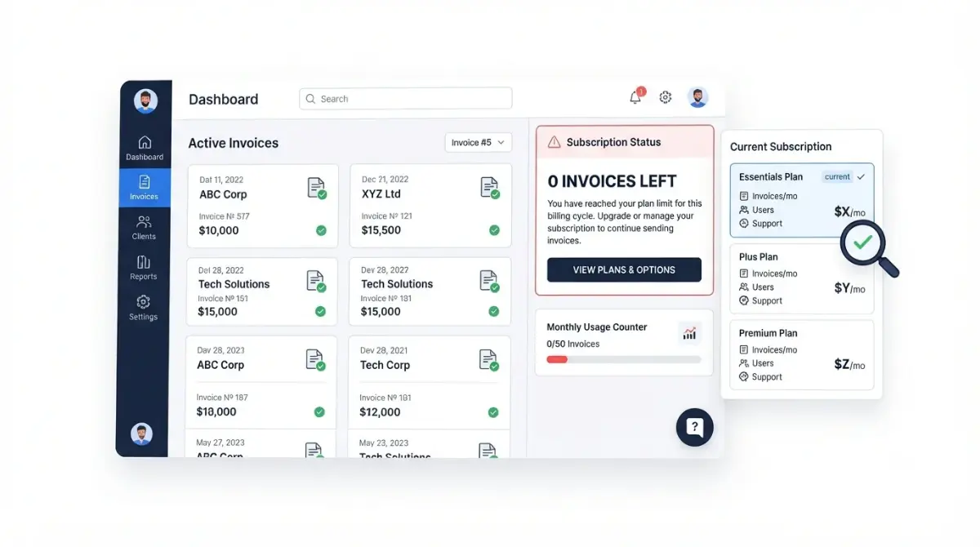Click the Current Subscription heading
Viewport: 980px width, 547px height.
click(781, 147)
